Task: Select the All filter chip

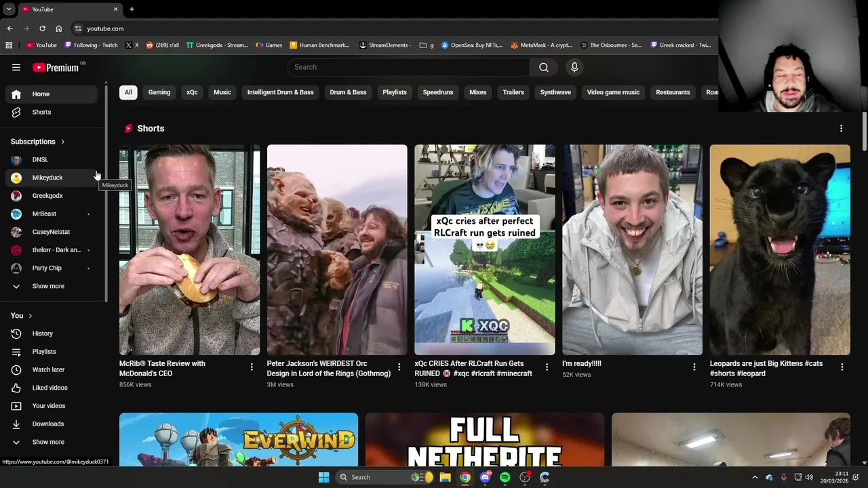Action: (128, 92)
